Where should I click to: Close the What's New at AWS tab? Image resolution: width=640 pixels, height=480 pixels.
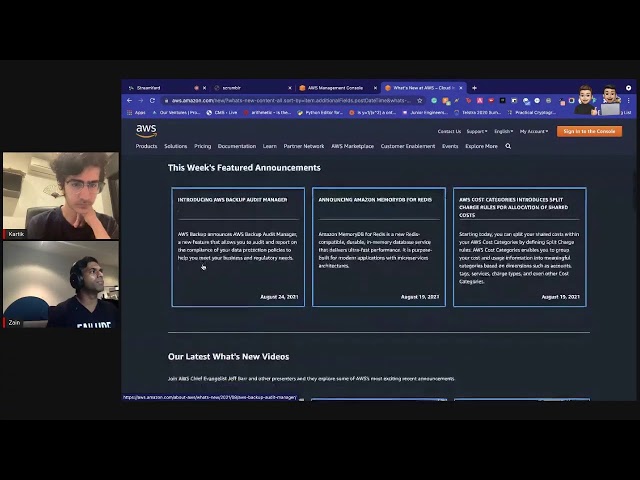point(461,88)
